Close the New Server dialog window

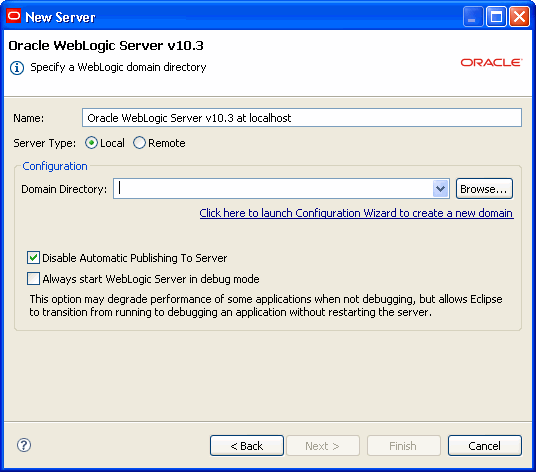pyautogui.click(x=520, y=17)
